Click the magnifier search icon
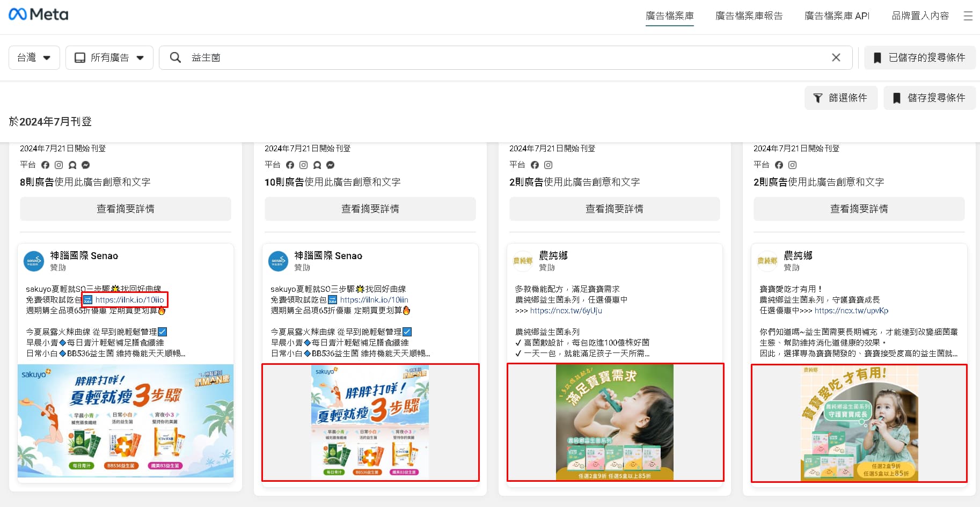The width and height of the screenshot is (980, 507). pyautogui.click(x=175, y=57)
